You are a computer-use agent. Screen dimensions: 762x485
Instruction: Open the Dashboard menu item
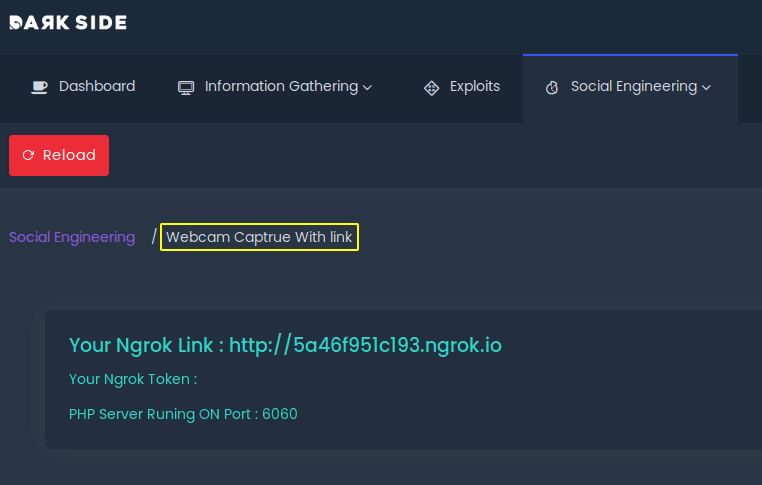97,86
